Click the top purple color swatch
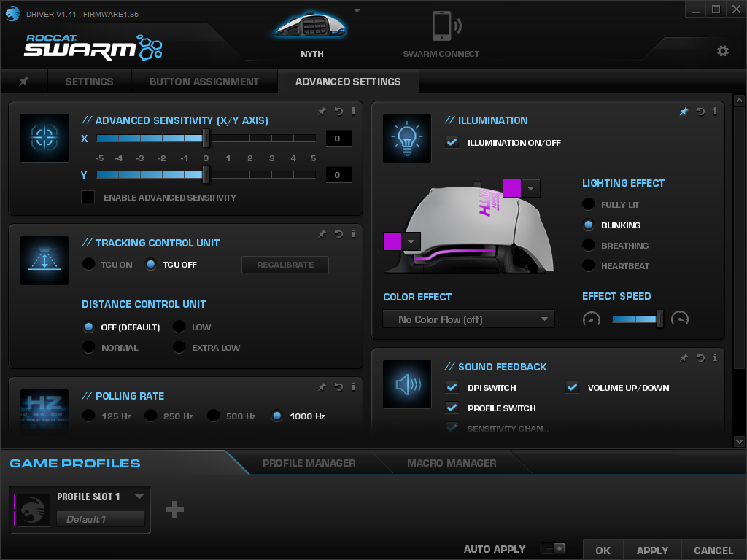Screen dimensions: 747x560 512,188
